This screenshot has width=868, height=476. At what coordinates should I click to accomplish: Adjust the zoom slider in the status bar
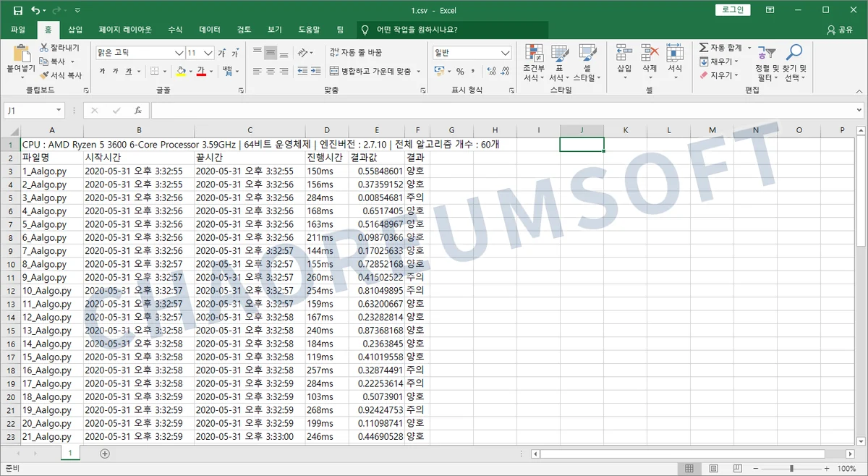tap(792, 469)
